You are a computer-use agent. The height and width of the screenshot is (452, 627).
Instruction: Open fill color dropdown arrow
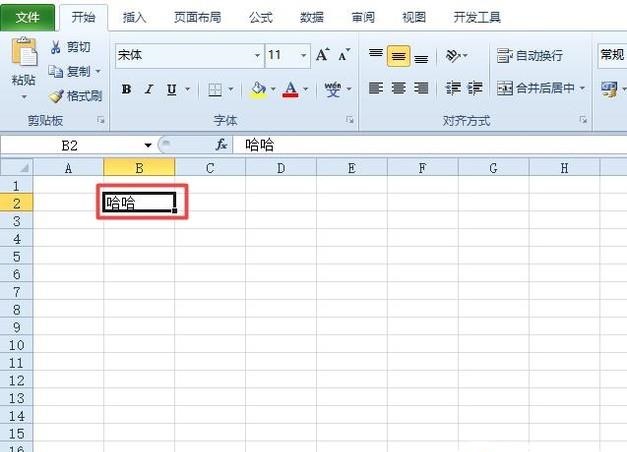tap(274, 89)
